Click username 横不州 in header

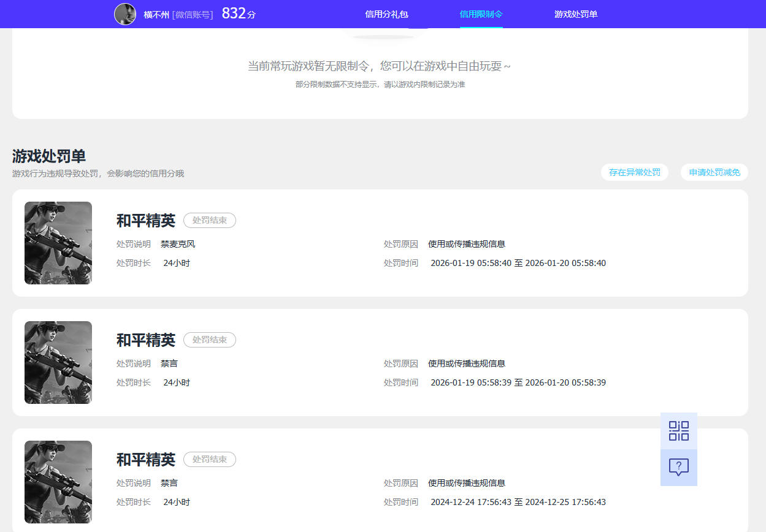(156, 15)
